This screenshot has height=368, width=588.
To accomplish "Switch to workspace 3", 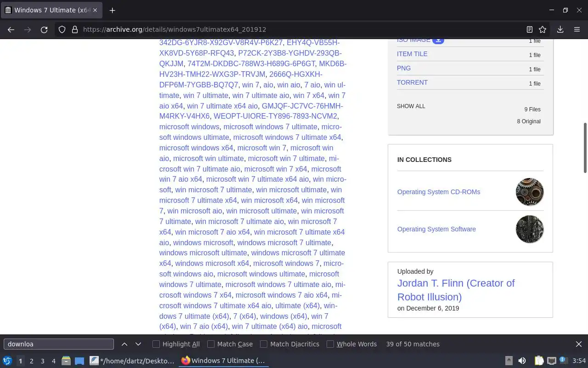I will click(x=43, y=361).
